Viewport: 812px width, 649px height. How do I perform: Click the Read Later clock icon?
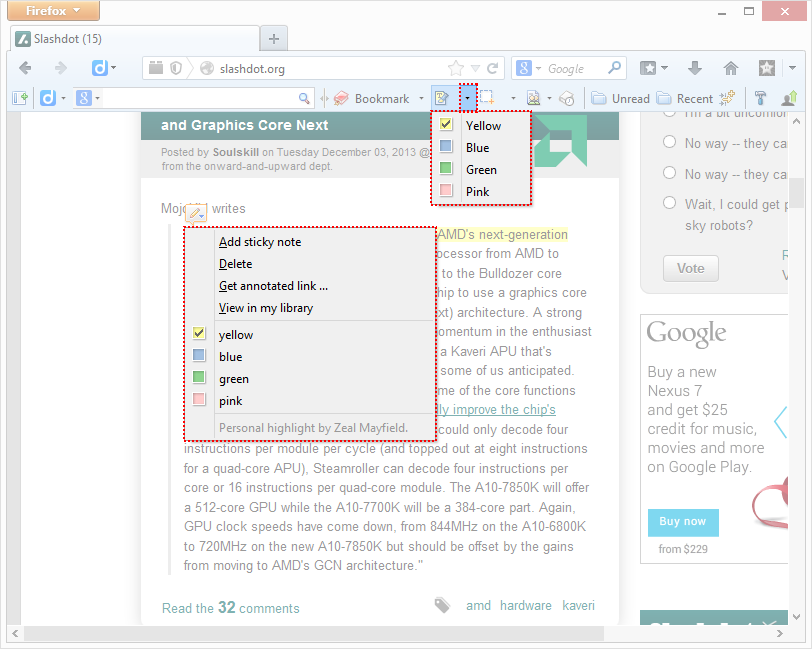567,98
